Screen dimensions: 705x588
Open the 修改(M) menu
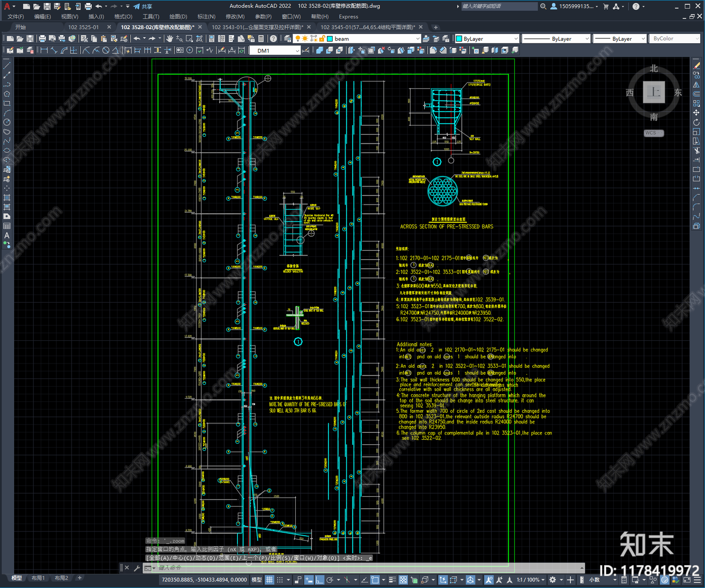pyautogui.click(x=235, y=17)
